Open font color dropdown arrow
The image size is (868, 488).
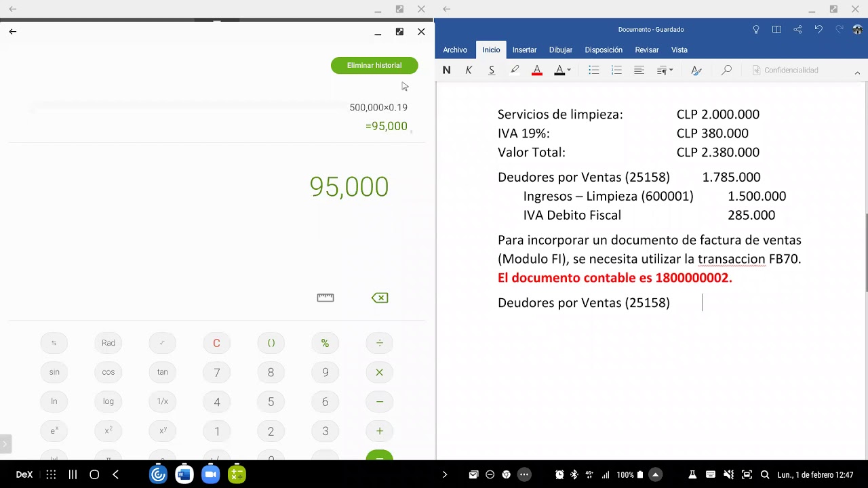coord(568,70)
